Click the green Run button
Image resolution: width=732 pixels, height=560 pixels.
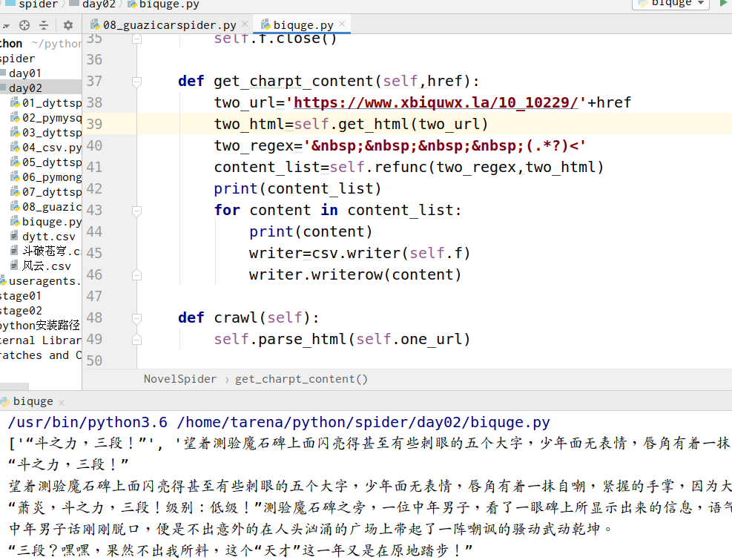tap(723, 3)
